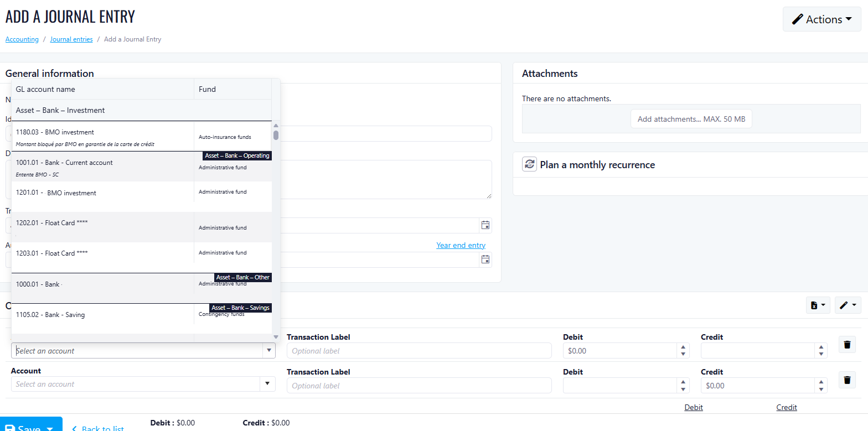This screenshot has width=868, height=431.
Task: Click the first row empty Credit field
Action: click(757, 351)
